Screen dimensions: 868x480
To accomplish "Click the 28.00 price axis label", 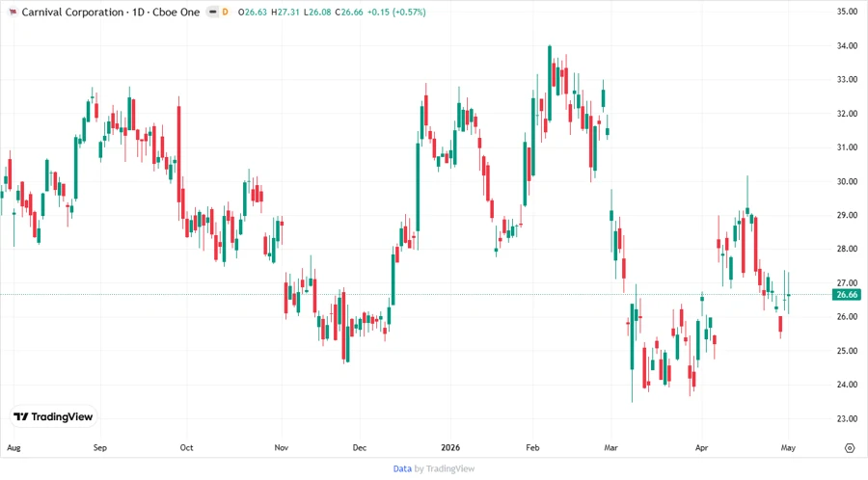I will pyautogui.click(x=847, y=249).
